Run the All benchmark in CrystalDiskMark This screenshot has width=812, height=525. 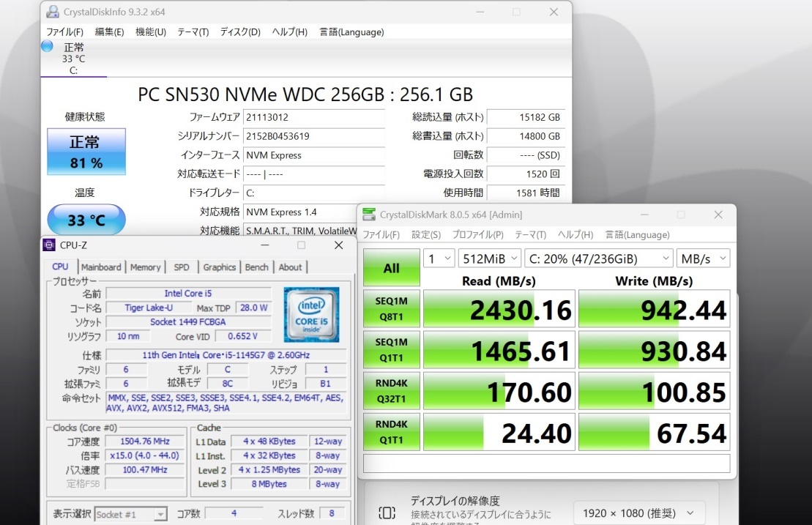(392, 268)
